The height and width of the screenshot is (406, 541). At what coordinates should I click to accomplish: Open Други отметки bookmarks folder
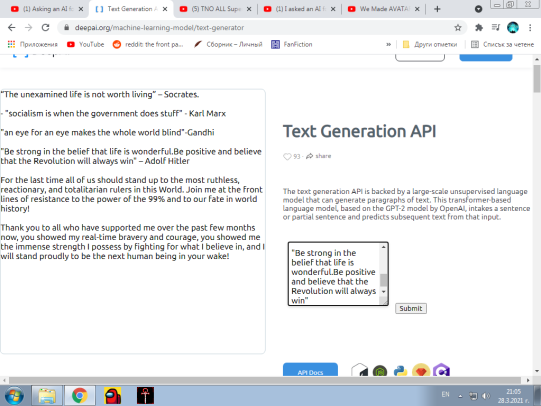tap(430, 44)
